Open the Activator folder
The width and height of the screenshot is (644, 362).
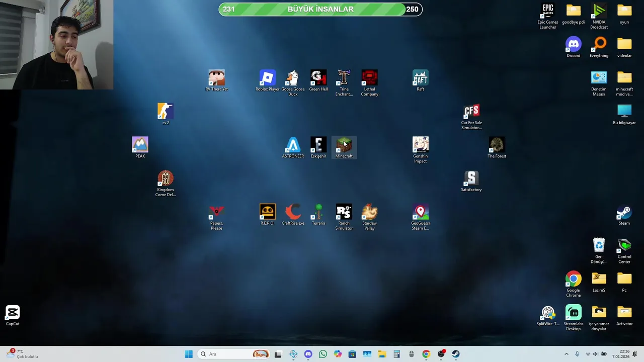pyautogui.click(x=624, y=315)
